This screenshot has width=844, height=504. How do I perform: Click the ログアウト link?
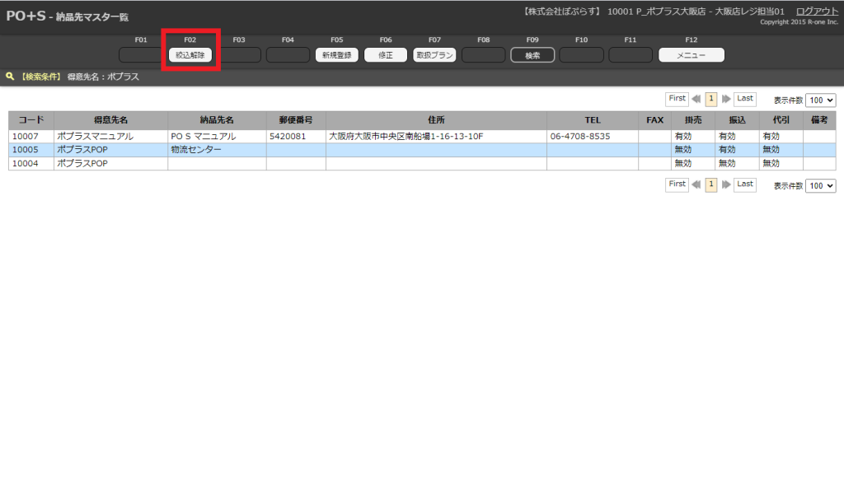817,11
